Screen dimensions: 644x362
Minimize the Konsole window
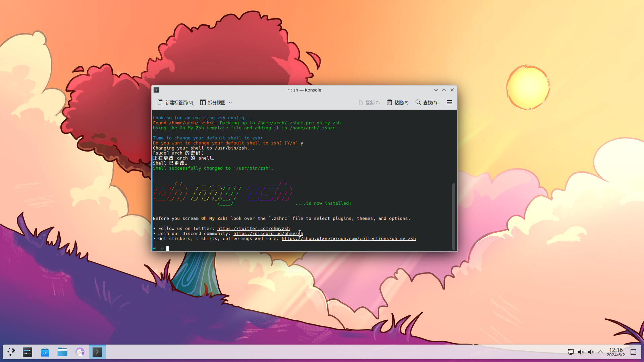[436, 90]
